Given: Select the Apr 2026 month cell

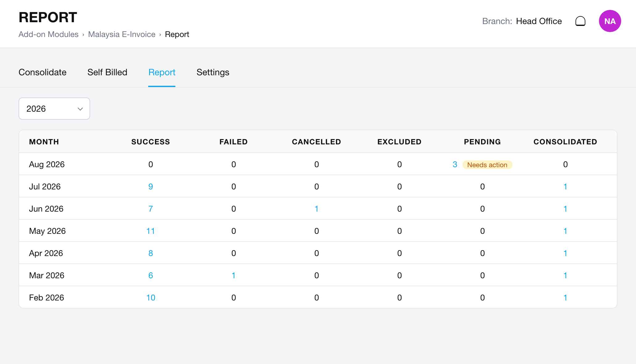Looking at the screenshot, I should (46, 253).
